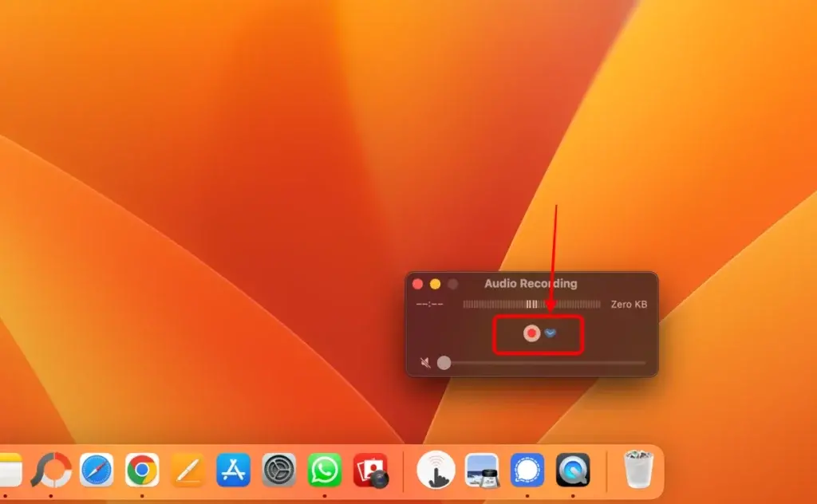Minimize the Audio Recording window
The width and height of the screenshot is (817, 504).
[x=436, y=284]
